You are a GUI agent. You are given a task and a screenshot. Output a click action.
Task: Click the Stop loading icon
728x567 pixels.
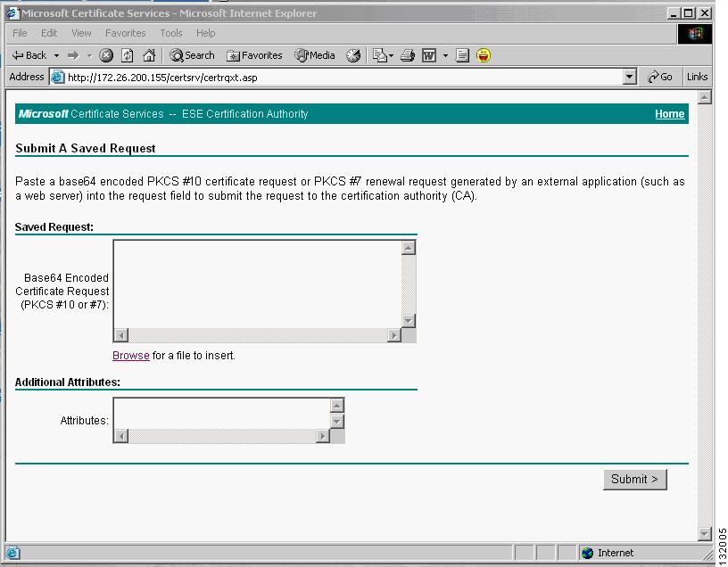[106, 55]
